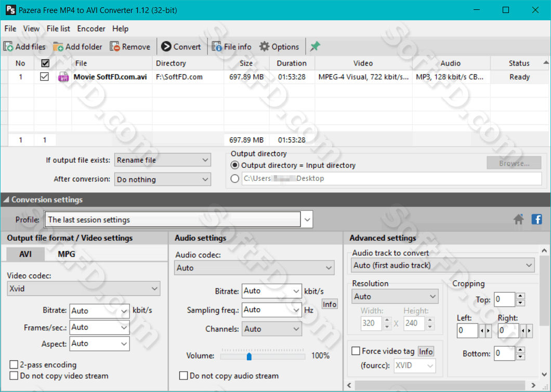
Task: Open the Channels dropdown
Action: click(272, 329)
